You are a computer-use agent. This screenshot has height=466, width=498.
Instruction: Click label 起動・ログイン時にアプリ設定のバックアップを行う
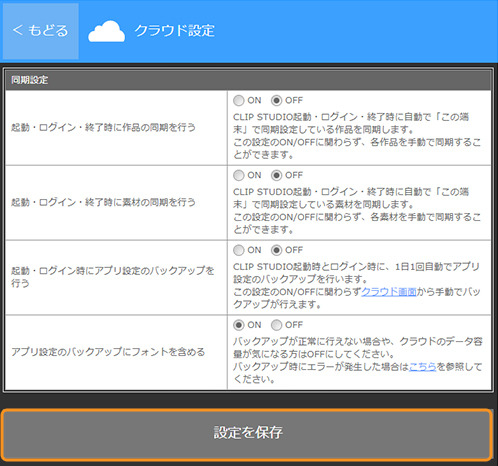(112, 277)
